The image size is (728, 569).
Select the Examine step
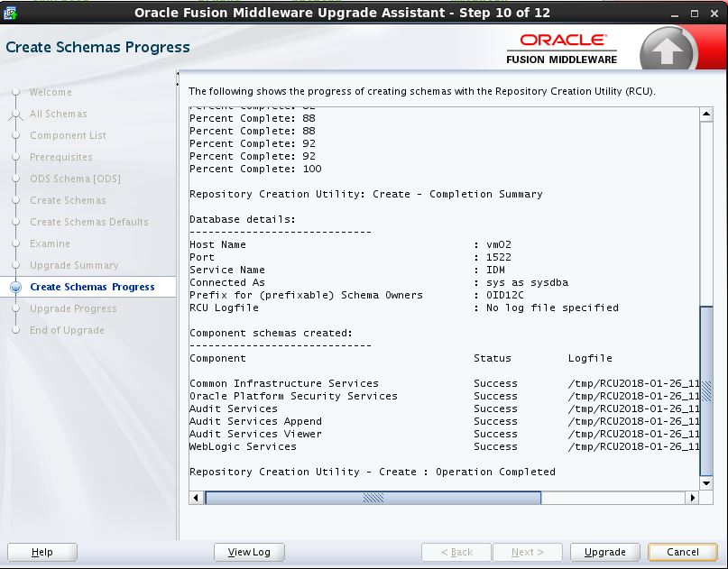[50, 243]
